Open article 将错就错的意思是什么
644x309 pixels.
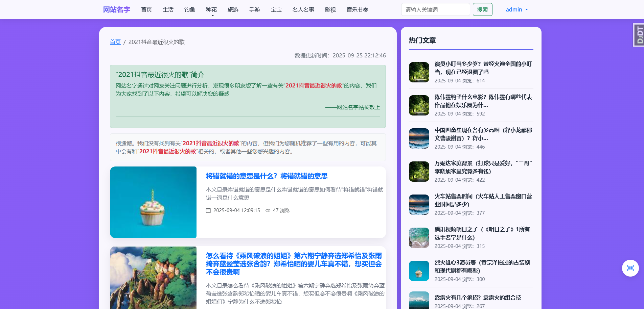pos(266,176)
